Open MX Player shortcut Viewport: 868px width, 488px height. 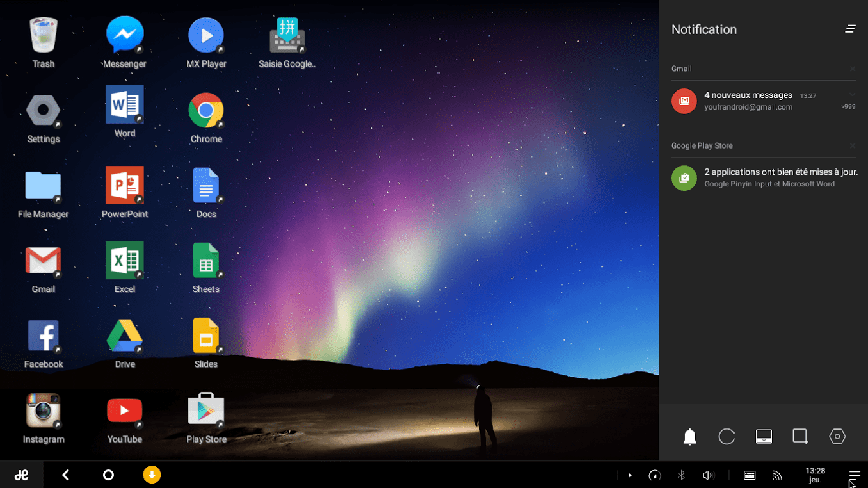click(206, 35)
